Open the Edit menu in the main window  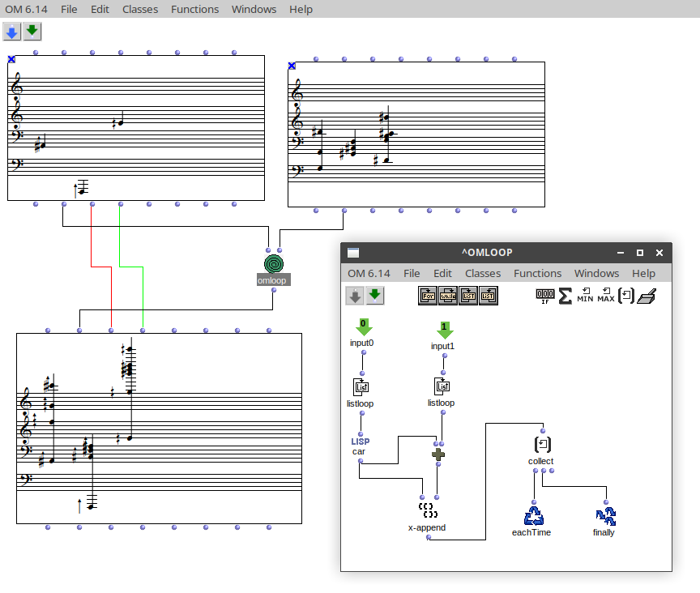100,10
